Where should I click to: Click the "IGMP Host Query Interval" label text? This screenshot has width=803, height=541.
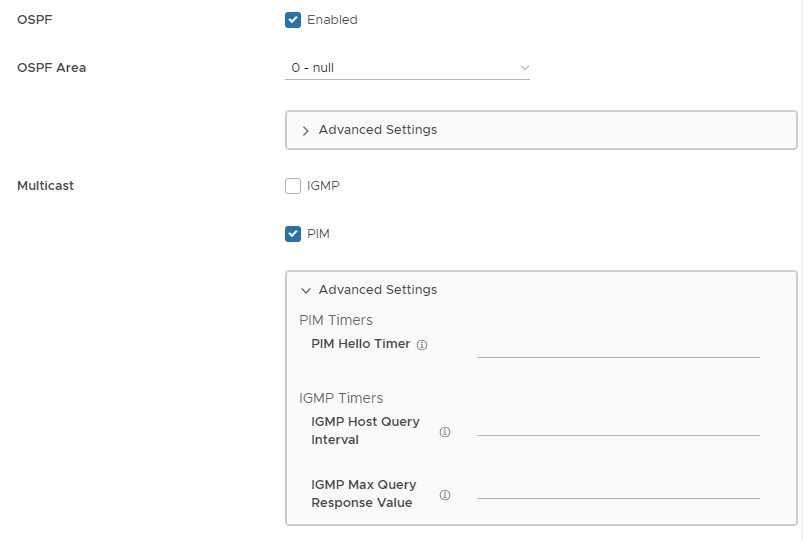[x=365, y=431]
